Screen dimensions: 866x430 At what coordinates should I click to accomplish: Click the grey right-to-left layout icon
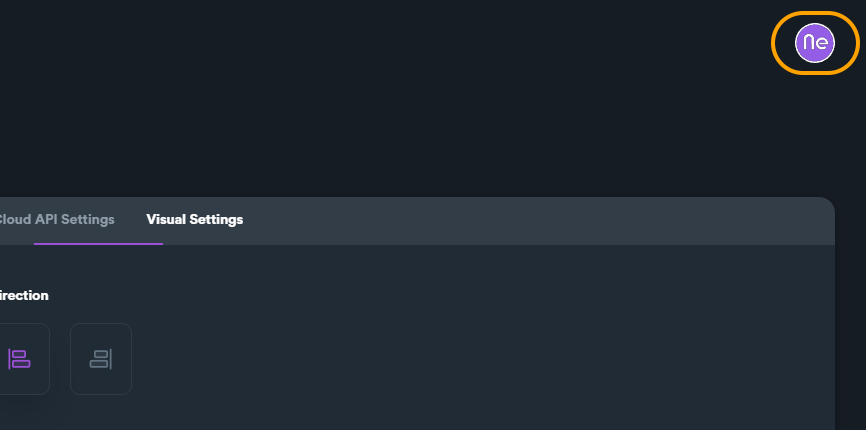pyautogui.click(x=101, y=358)
